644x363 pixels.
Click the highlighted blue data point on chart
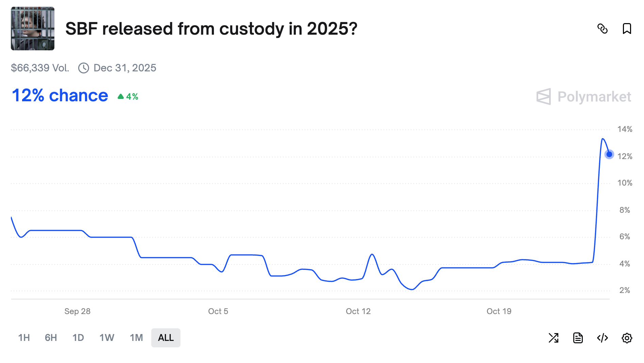[x=610, y=155]
